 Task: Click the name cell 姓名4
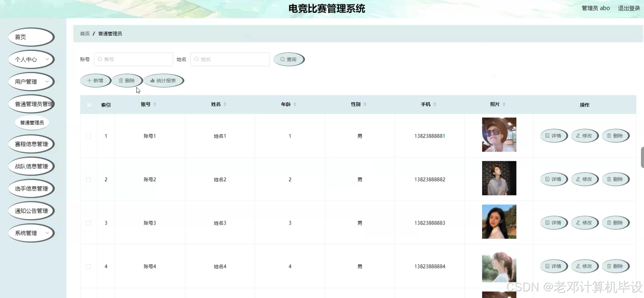pos(220,267)
